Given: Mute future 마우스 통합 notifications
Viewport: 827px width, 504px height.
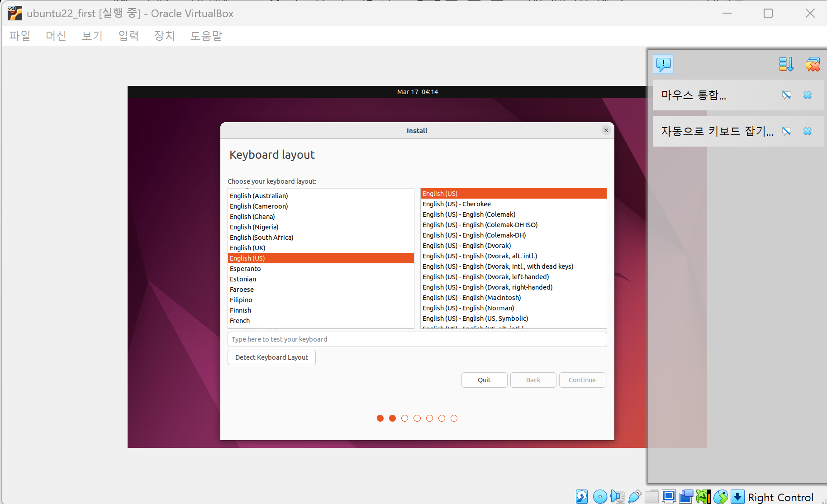Looking at the screenshot, I should click(x=787, y=95).
